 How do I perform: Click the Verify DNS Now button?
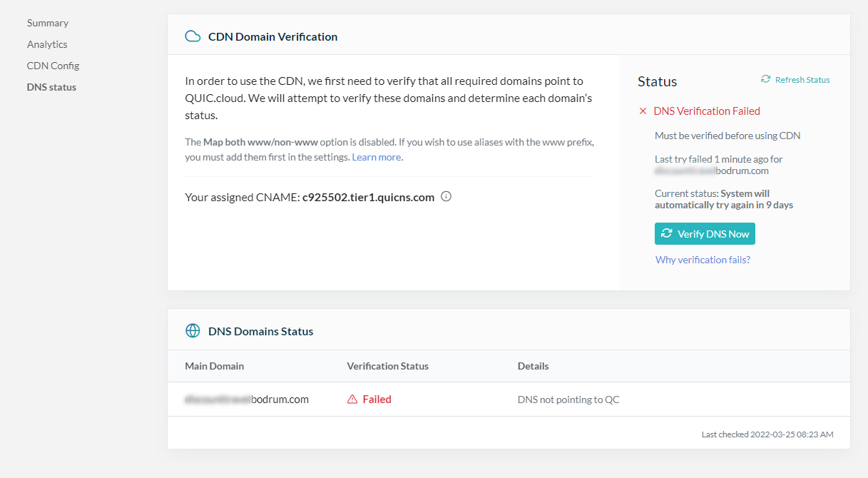pyautogui.click(x=705, y=234)
